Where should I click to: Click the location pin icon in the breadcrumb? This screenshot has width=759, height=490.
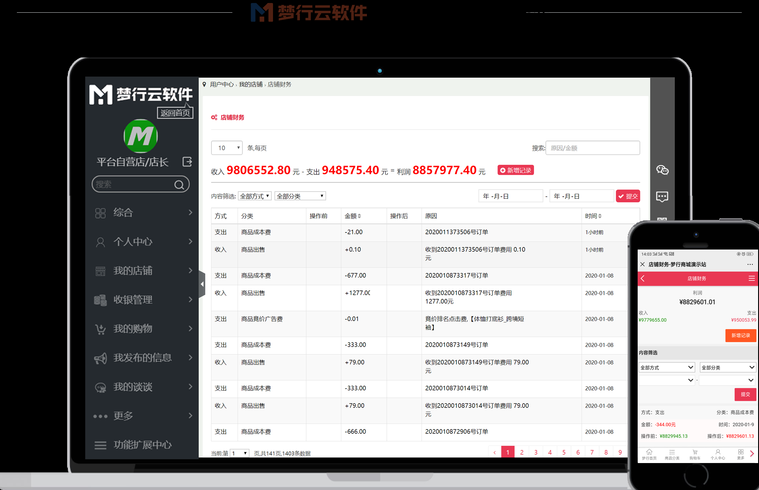tap(204, 84)
